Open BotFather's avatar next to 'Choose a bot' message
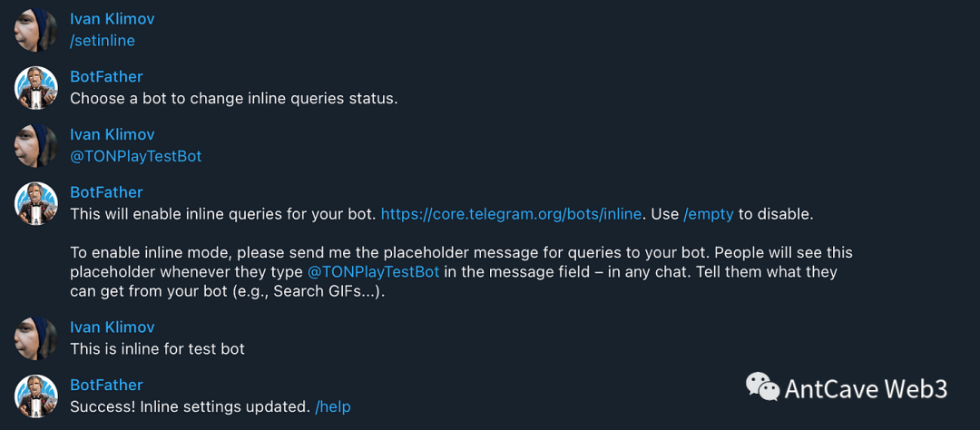 tap(36, 88)
